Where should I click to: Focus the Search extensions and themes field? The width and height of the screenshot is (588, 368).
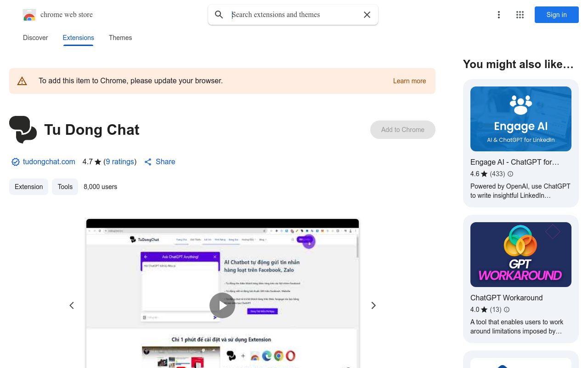click(x=294, y=15)
